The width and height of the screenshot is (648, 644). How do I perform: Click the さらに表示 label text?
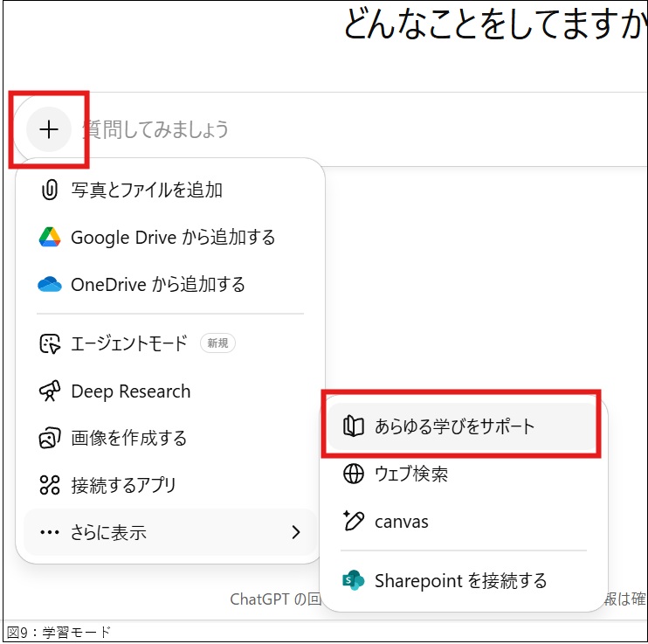click(108, 532)
